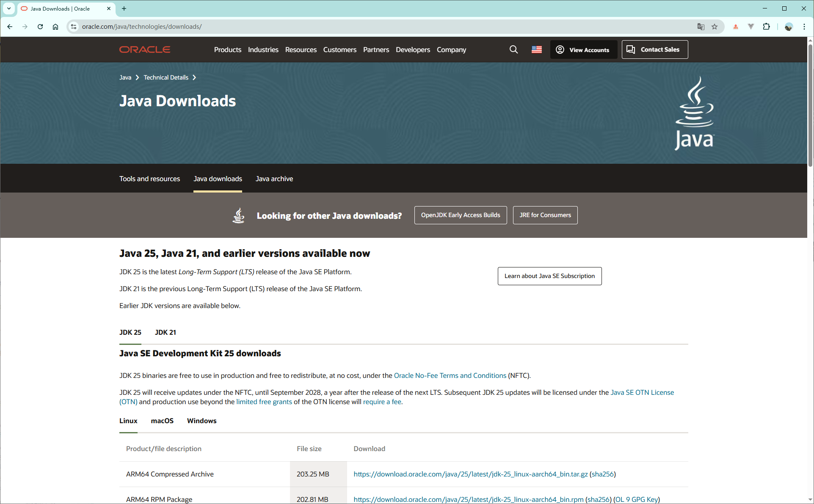This screenshot has width=814, height=504.
Task: Open the tab search dropdown chevron
Action: (x=8, y=8)
